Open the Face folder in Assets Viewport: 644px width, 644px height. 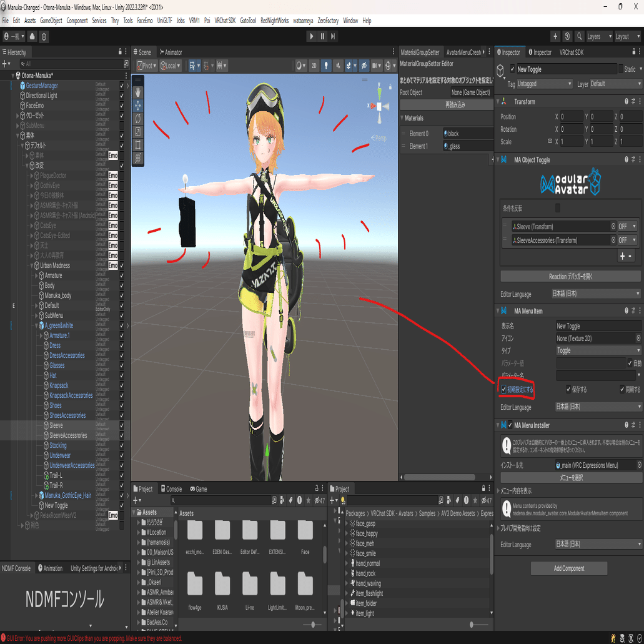pos(305,537)
